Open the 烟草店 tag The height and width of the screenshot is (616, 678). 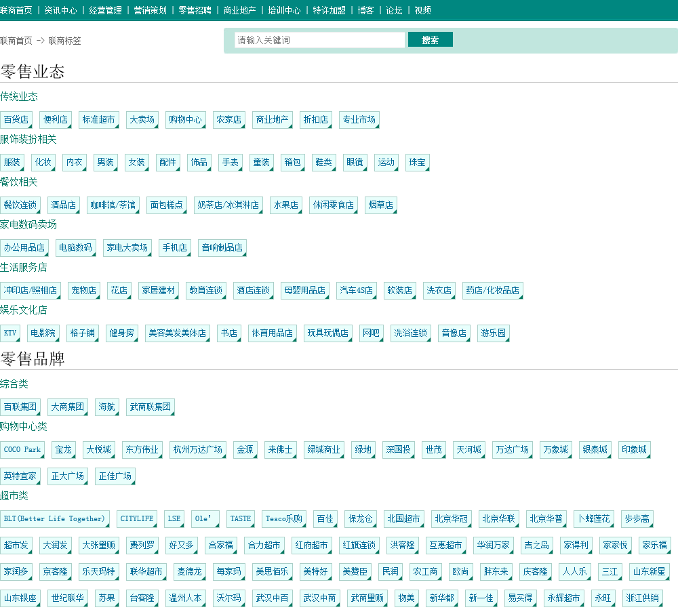(x=381, y=205)
